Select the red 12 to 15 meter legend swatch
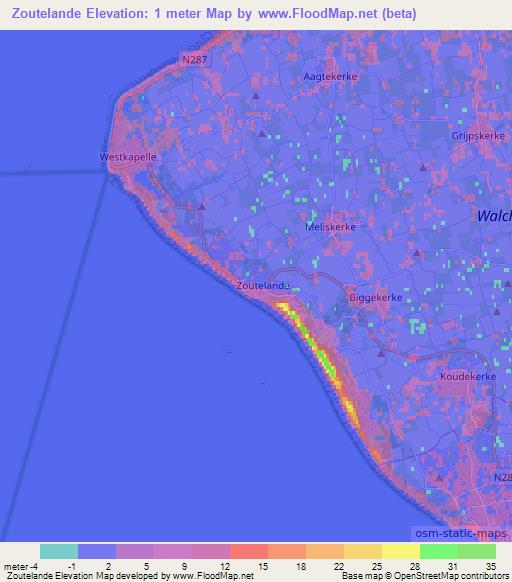 pyautogui.click(x=249, y=552)
